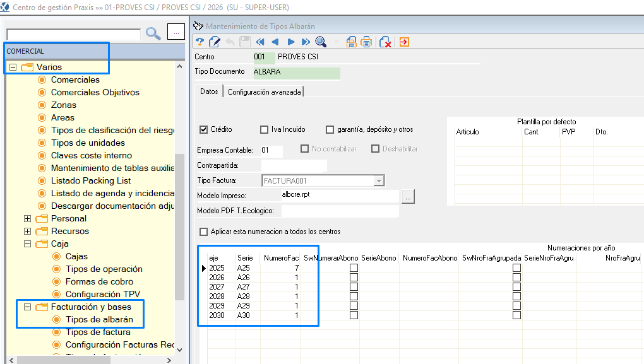Image resolution: width=644 pixels, height=364 pixels.
Task: Click the Praxis app icon in the title bar
Action: point(4,7)
